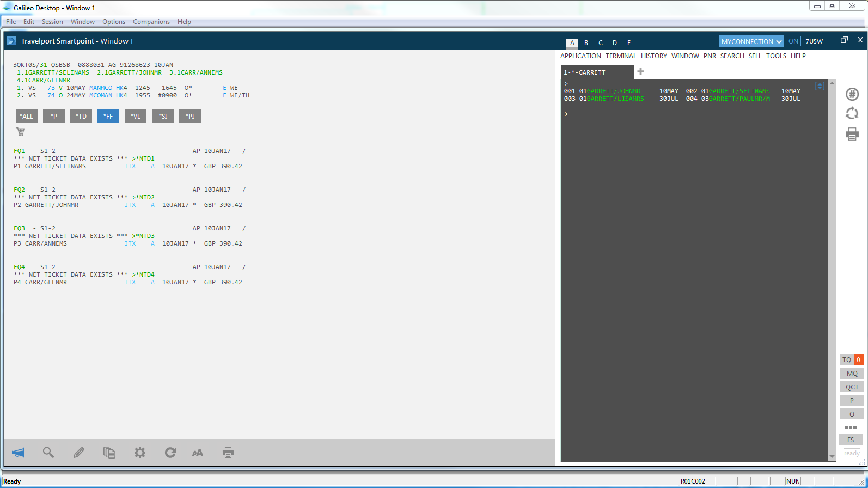Click the shopping cart icon below *ALL
The image size is (868, 488).
20,131
